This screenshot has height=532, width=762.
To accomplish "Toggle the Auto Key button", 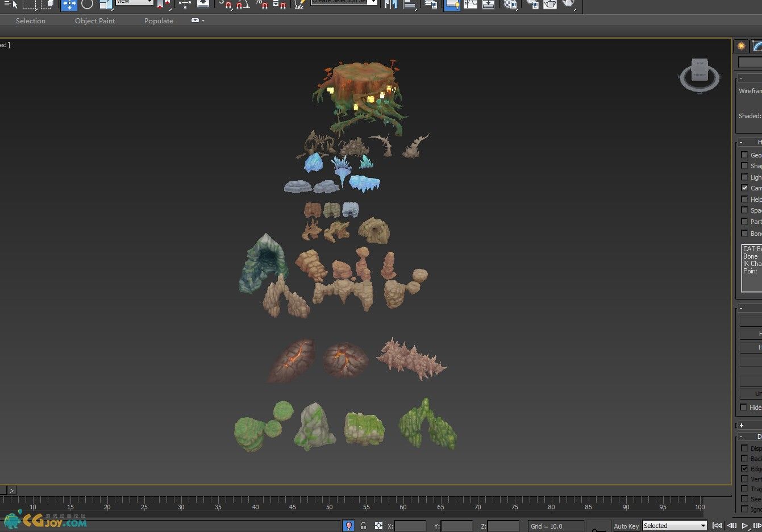I will (626, 526).
